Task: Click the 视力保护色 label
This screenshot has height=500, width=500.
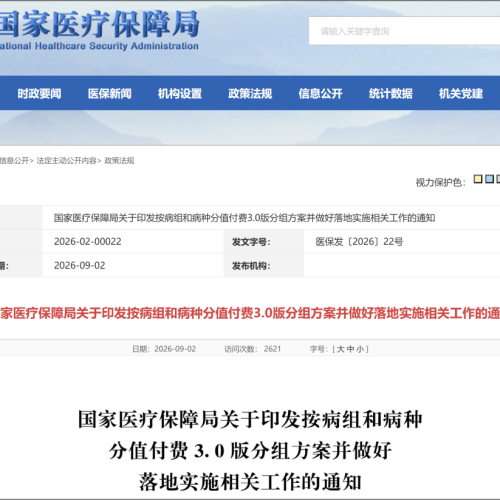Action: (x=440, y=182)
